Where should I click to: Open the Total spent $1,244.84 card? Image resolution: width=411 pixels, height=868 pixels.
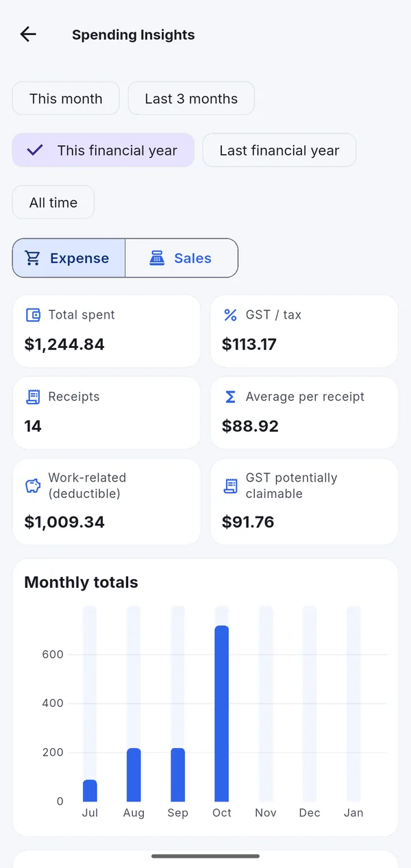tap(107, 331)
